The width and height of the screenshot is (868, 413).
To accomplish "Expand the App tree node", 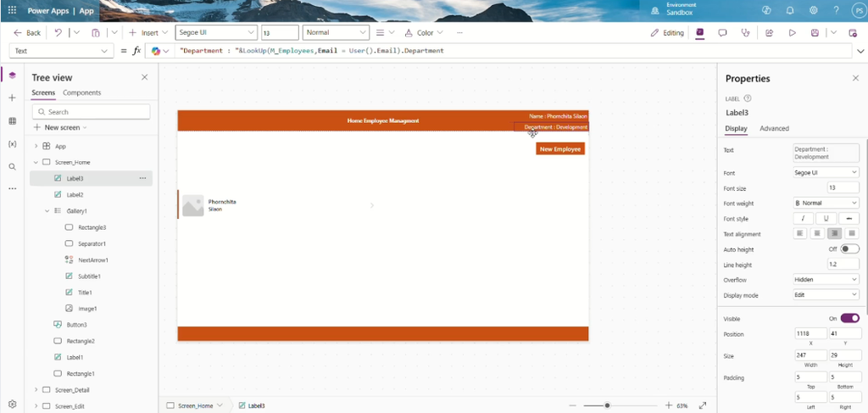I will pyautogui.click(x=36, y=146).
